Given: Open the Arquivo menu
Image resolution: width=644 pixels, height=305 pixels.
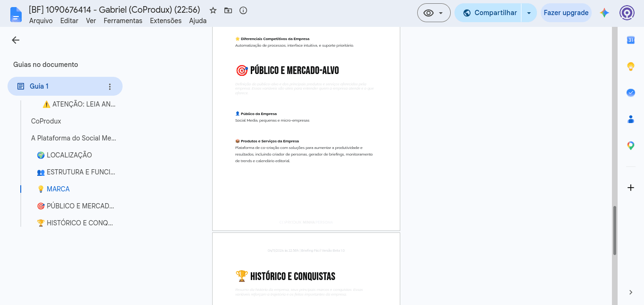Looking at the screenshot, I should coord(41,21).
